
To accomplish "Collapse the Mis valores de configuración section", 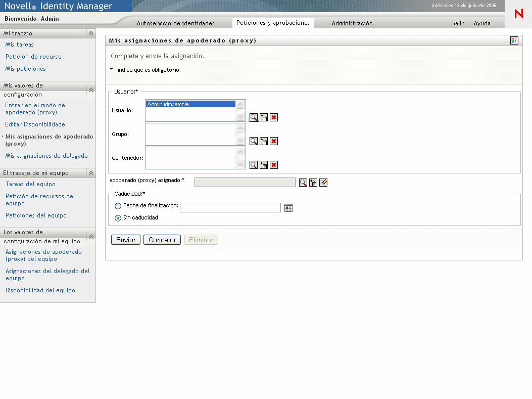I will click(x=91, y=90).
